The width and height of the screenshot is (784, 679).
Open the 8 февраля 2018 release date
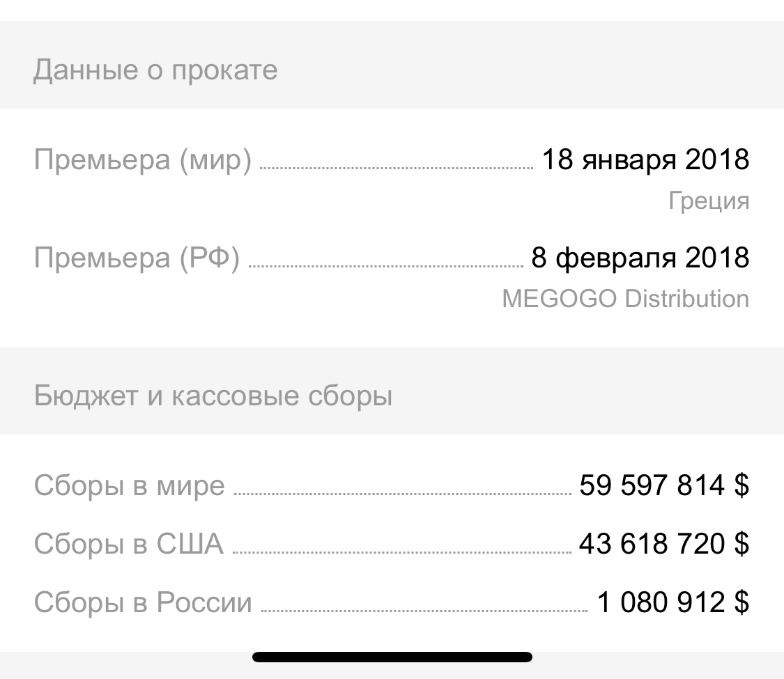[640, 258]
